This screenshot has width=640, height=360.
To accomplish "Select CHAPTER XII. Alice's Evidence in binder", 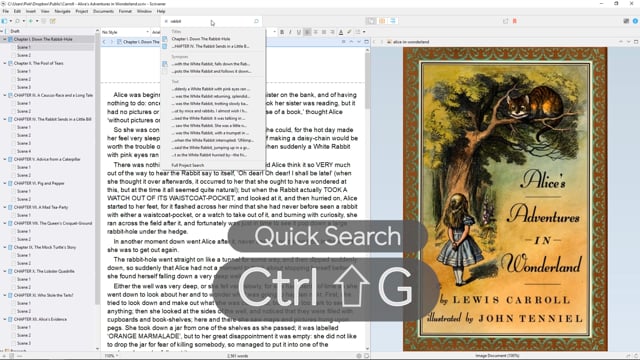I will click(40, 319).
